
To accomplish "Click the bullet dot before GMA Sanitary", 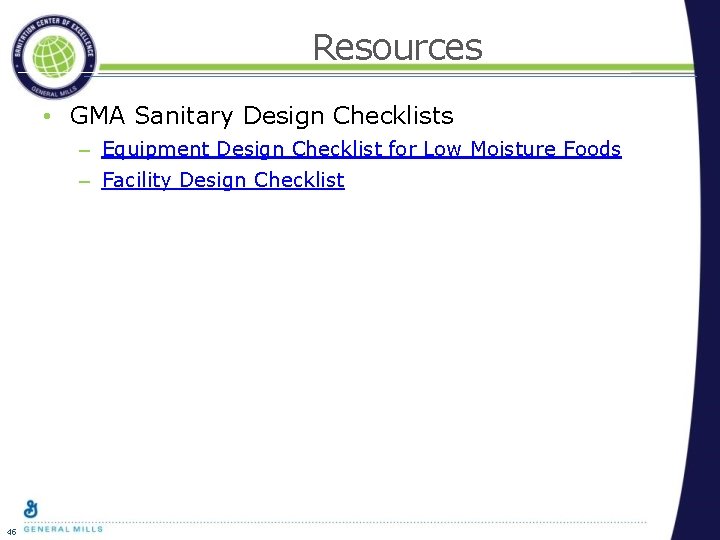I will pos(47,117).
